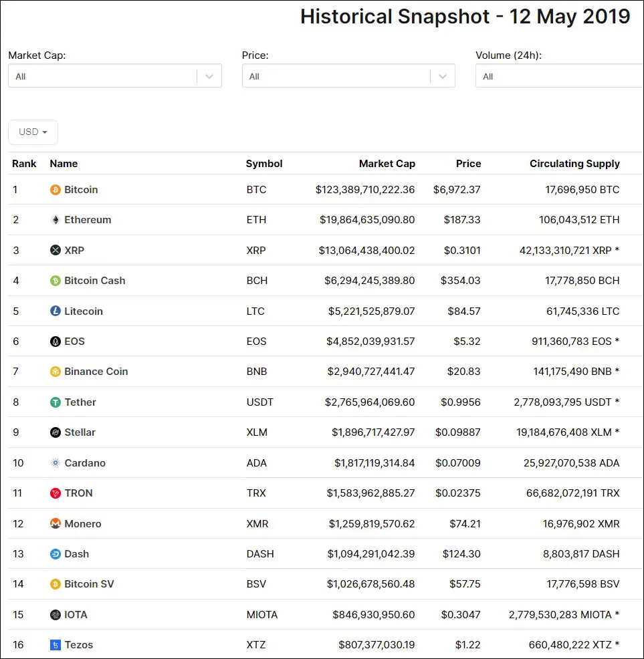Open the Bitcoin Cash name link
Viewport: 644px width, 659px height.
coord(95,280)
